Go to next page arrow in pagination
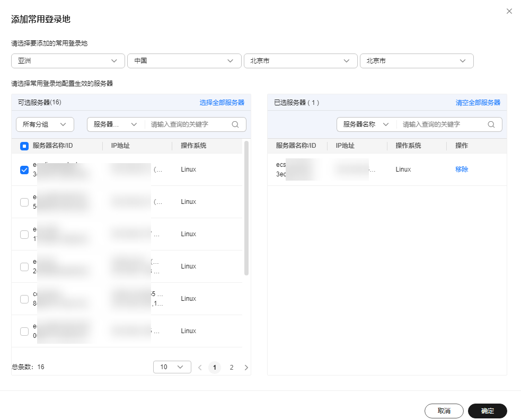Image resolution: width=521 pixels, height=420 pixels. [x=246, y=368]
